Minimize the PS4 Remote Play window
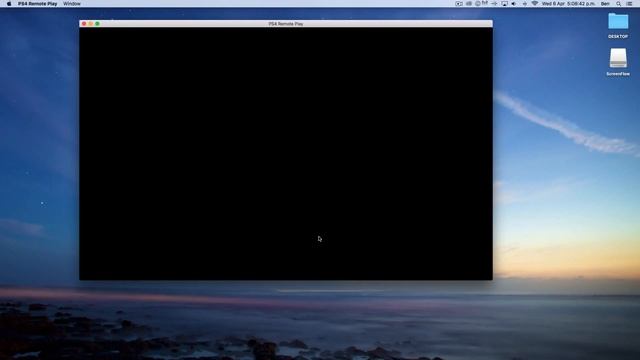640x360 pixels. point(91,24)
